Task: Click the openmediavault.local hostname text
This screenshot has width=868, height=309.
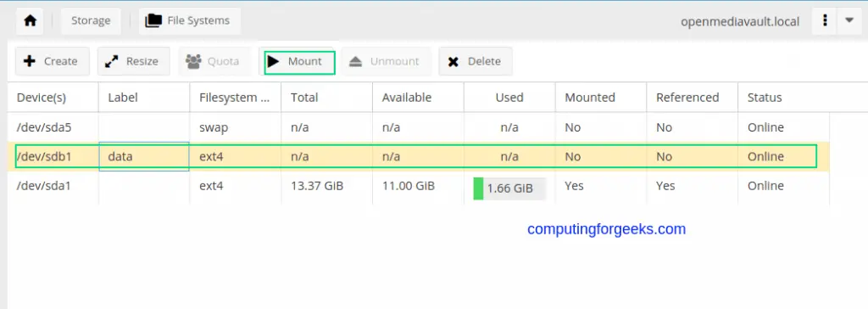Action: [x=740, y=21]
